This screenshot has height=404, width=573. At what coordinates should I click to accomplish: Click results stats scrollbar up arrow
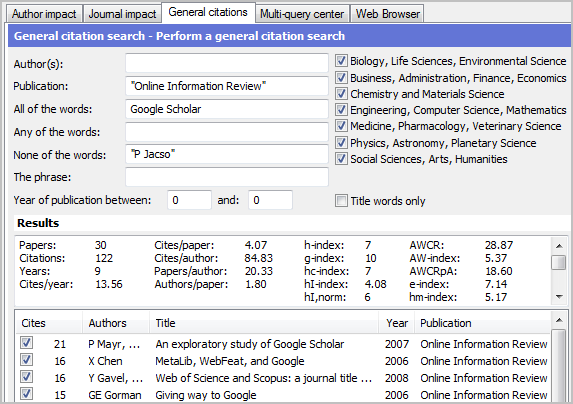pyautogui.click(x=559, y=246)
